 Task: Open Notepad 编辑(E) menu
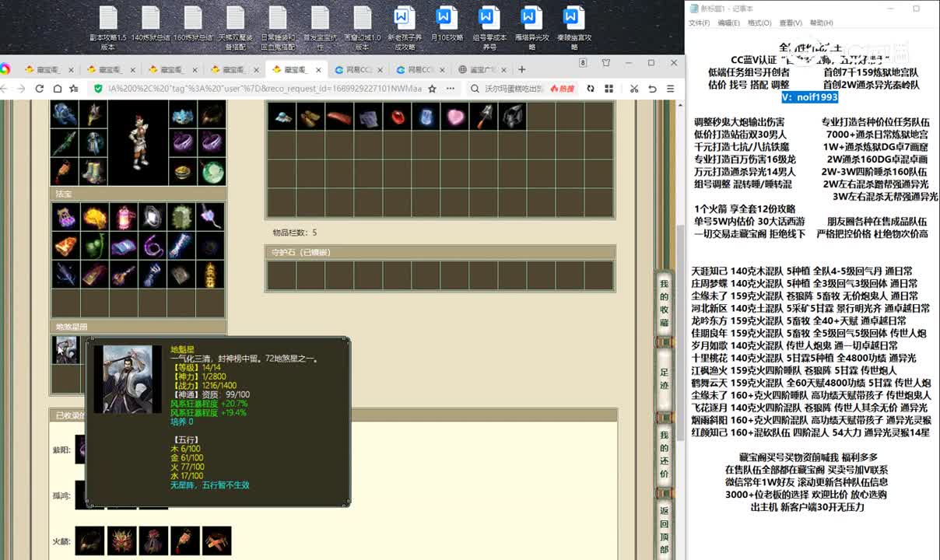coord(728,23)
